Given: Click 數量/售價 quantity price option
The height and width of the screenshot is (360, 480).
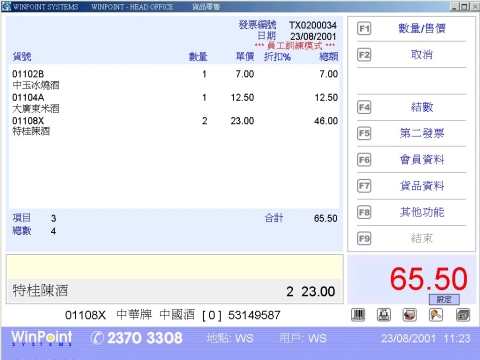Looking at the screenshot, I should pyautogui.click(x=422, y=29).
